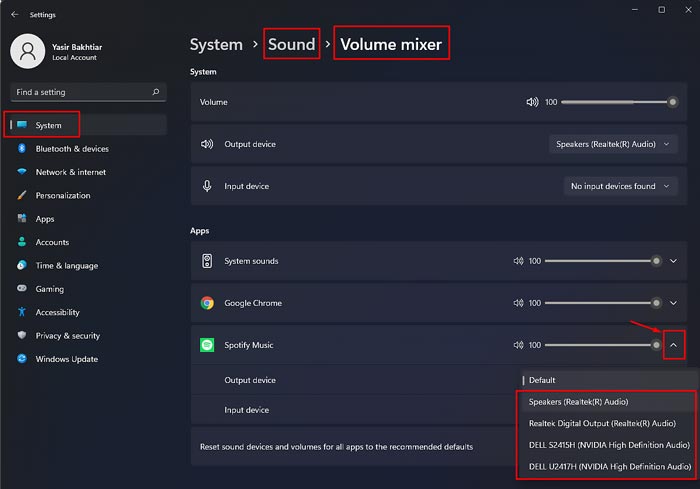Click the Windows Update sync icon
Viewport: 700px width, 489px height.
point(22,359)
